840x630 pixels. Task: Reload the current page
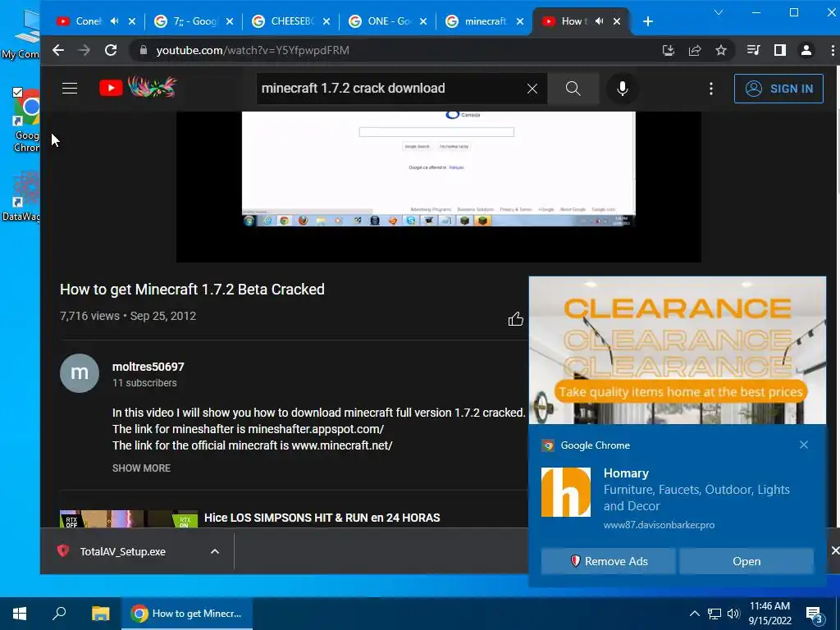point(111,50)
